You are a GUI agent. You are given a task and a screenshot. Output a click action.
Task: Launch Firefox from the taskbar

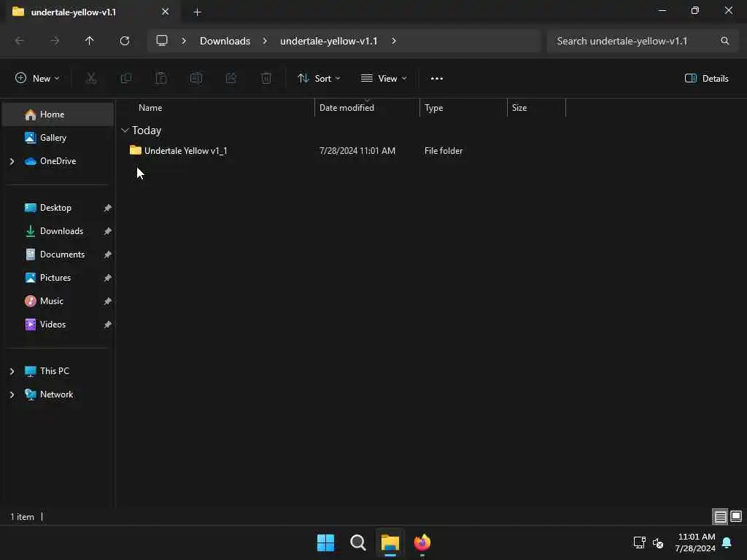[422, 542]
